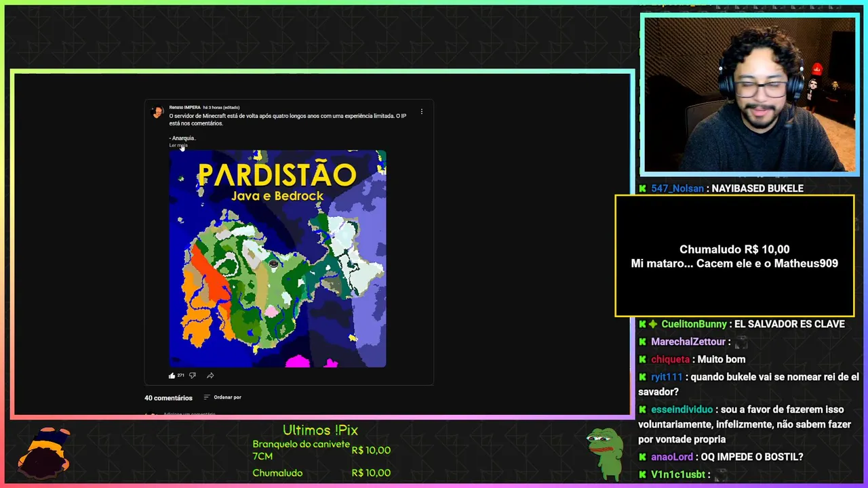868x488 pixels.
Task: Click the orange character mascot at bottom left
Action: pyautogui.click(x=44, y=451)
